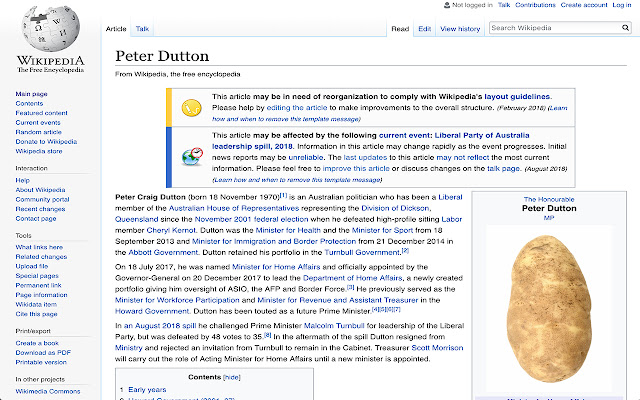The width and height of the screenshot is (640, 400).
Task: Click the current event link
Action: [x=404, y=136]
